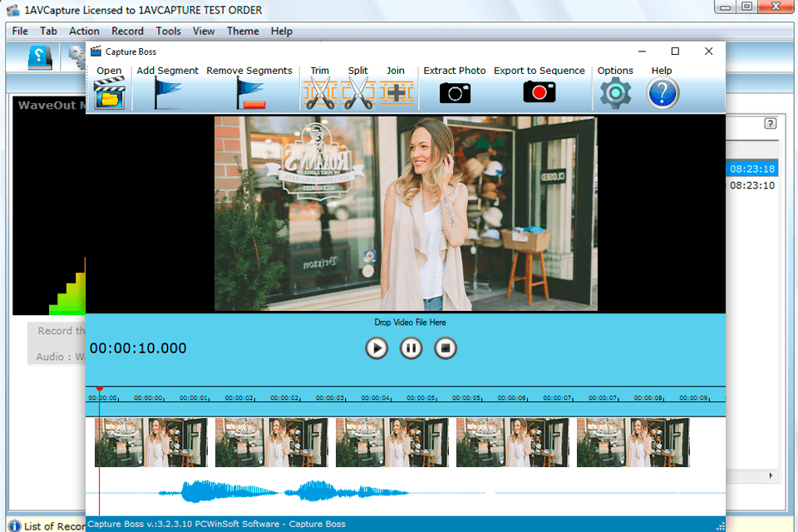Open the View menu in 1AVCapture
The image size is (798, 532).
pos(204,31)
